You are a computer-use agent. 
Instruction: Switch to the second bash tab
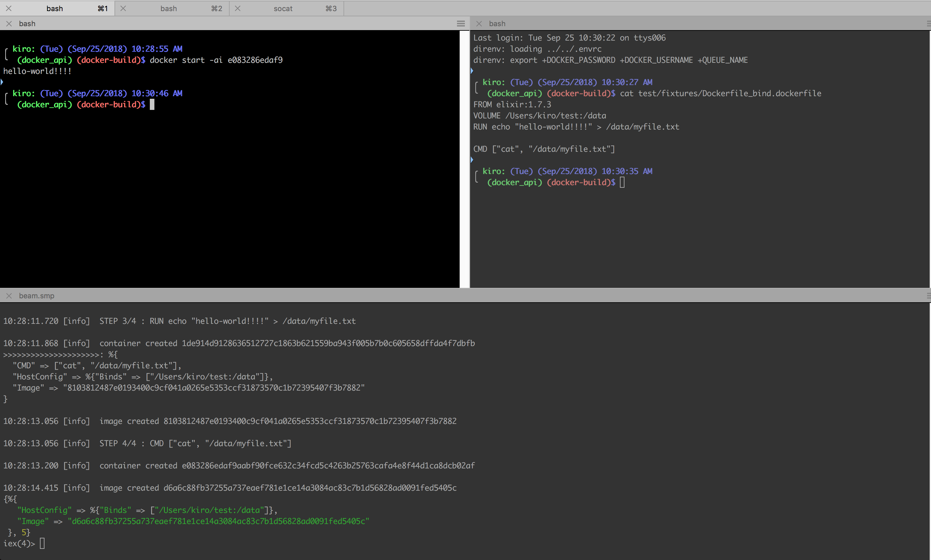point(168,8)
